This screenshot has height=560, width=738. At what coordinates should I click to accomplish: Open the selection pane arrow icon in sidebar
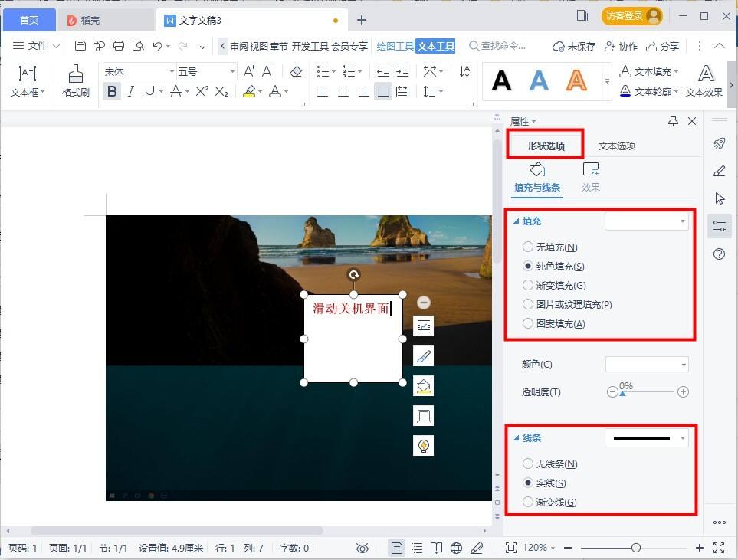point(719,198)
